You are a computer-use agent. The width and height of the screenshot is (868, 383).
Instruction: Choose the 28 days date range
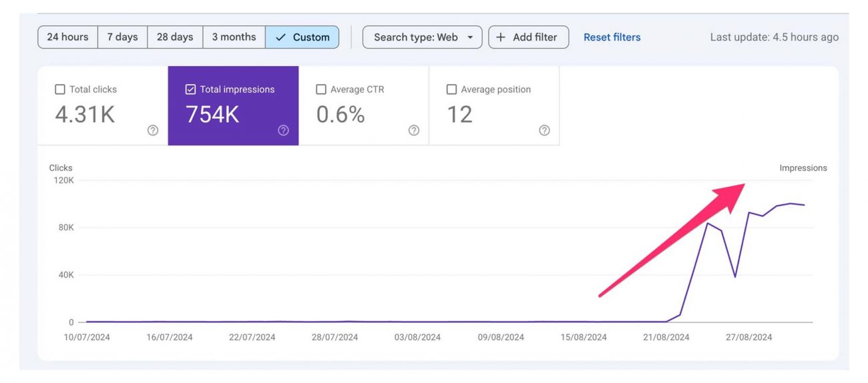tap(175, 37)
